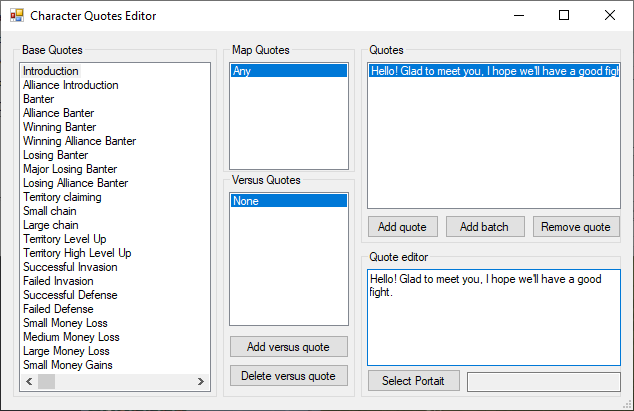634x411 pixels.
Task: Click Add versus quote button
Action: tap(289, 347)
